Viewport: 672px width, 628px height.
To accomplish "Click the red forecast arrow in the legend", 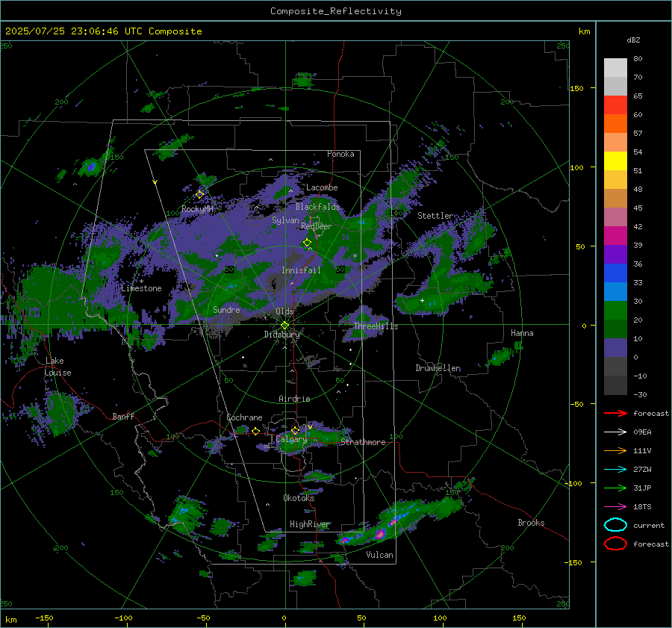I will 615,413.
